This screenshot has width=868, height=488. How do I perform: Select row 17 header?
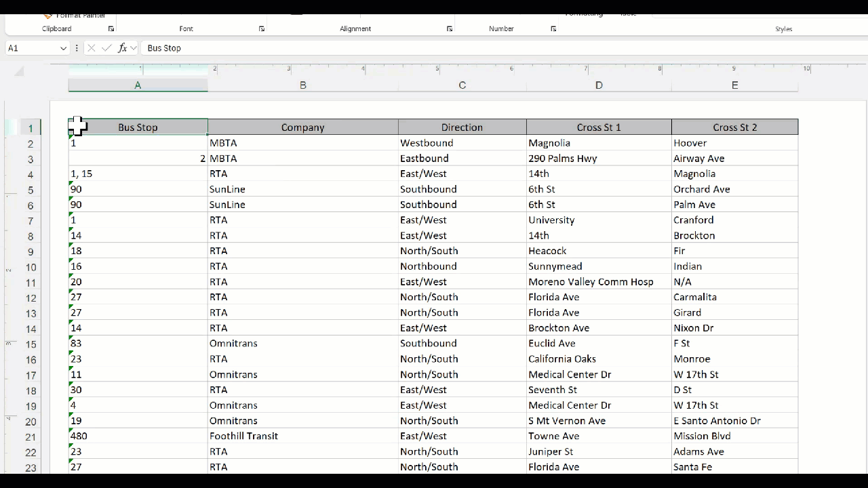coord(31,375)
